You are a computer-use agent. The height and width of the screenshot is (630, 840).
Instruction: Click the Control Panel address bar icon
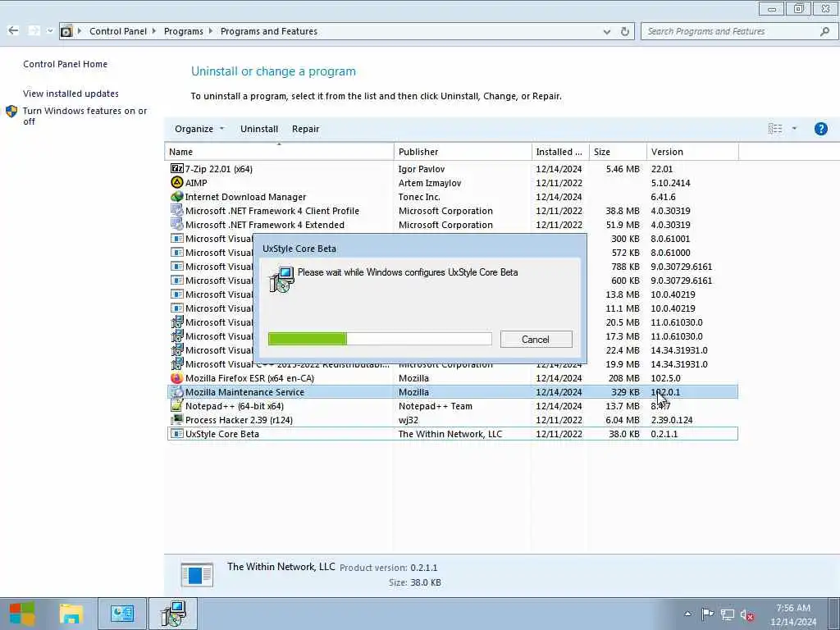(x=66, y=31)
